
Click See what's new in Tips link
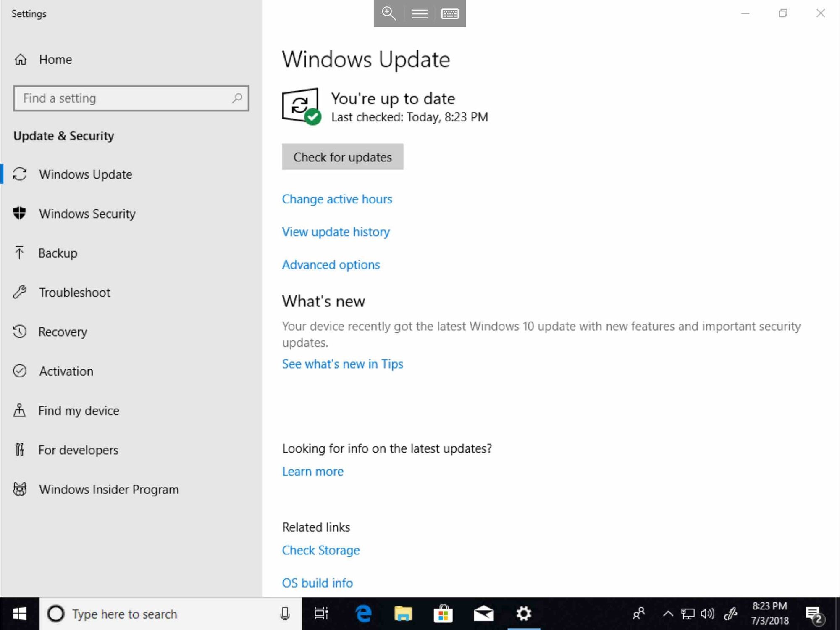(x=342, y=364)
